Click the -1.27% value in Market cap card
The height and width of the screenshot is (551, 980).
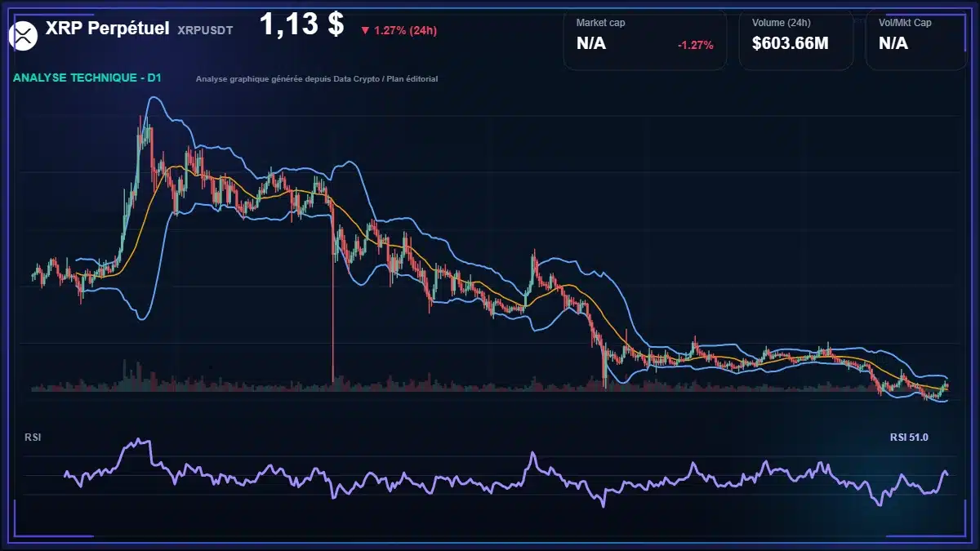(x=696, y=45)
